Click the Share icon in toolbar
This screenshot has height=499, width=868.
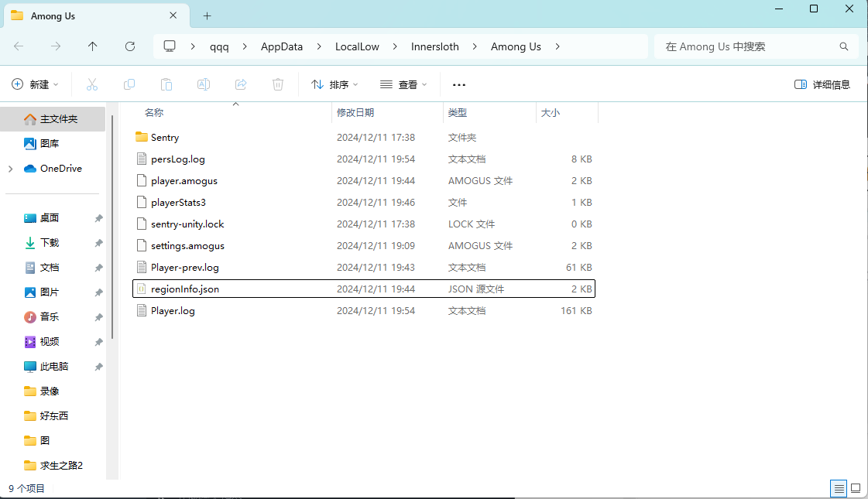coord(241,84)
